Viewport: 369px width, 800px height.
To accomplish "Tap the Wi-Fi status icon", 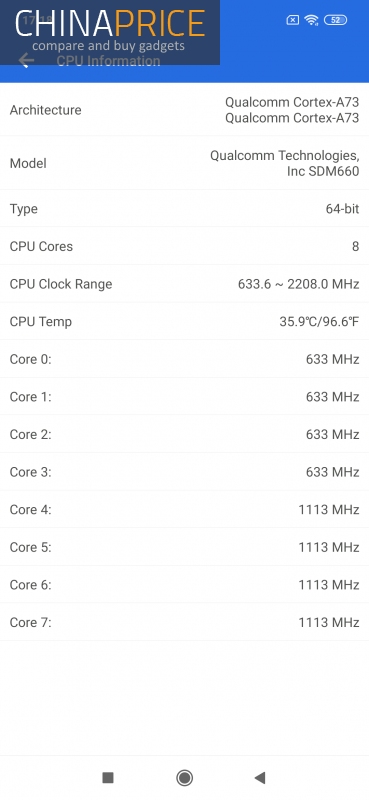I will [311, 20].
